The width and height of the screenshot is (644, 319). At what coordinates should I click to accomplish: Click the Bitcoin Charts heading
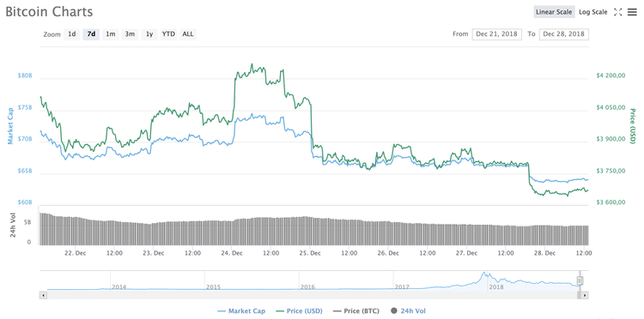[x=49, y=12]
